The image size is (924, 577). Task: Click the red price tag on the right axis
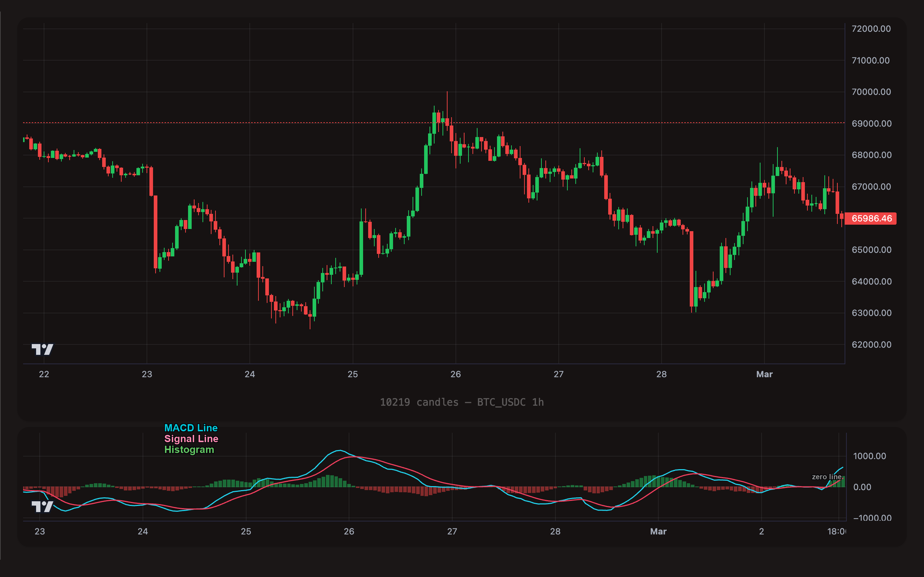point(871,219)
